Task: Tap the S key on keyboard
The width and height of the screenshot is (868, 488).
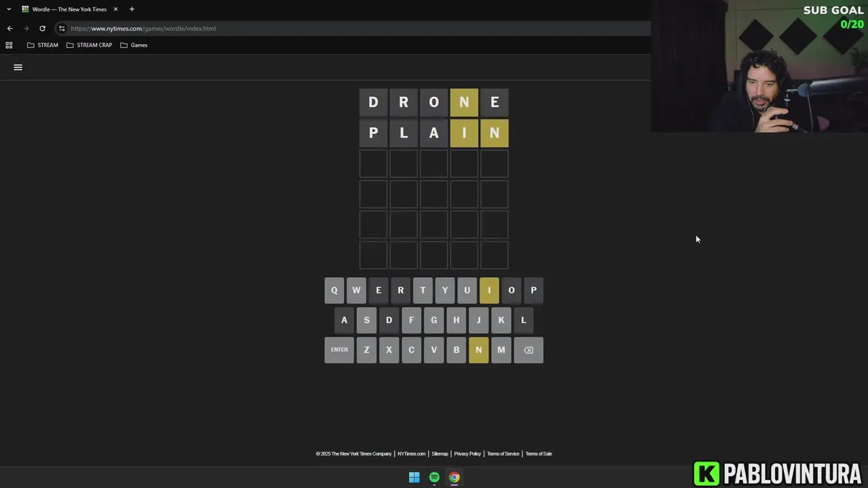Action: (x=367, y=320)
